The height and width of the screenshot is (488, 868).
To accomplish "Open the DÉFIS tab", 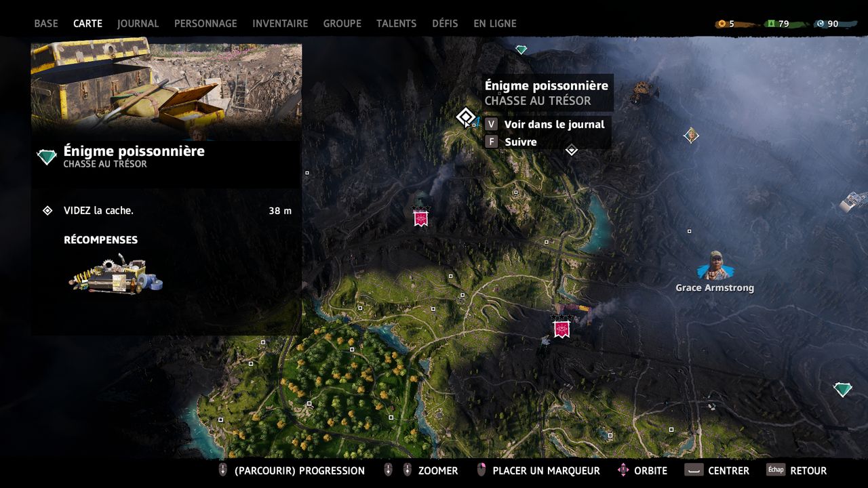I will [445, 23].
